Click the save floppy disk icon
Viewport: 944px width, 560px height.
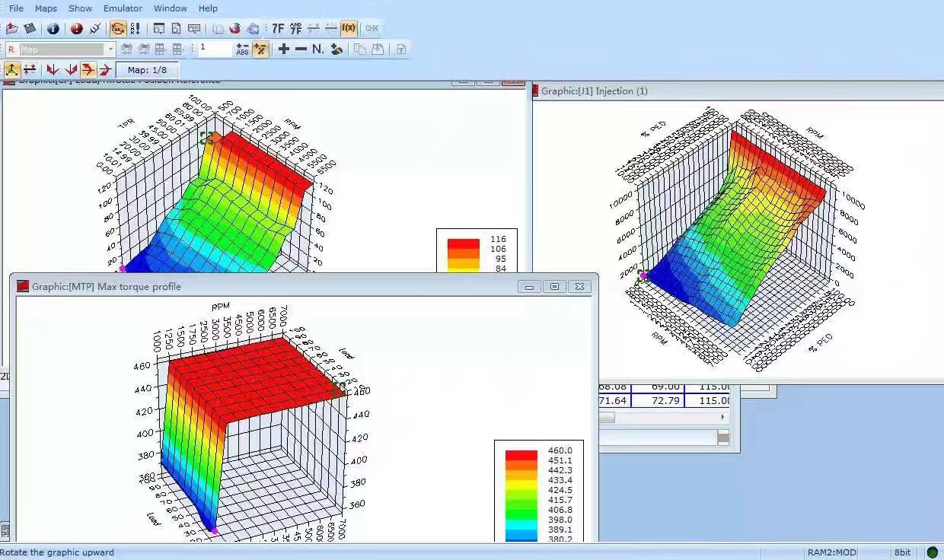(x=30, y=29)
